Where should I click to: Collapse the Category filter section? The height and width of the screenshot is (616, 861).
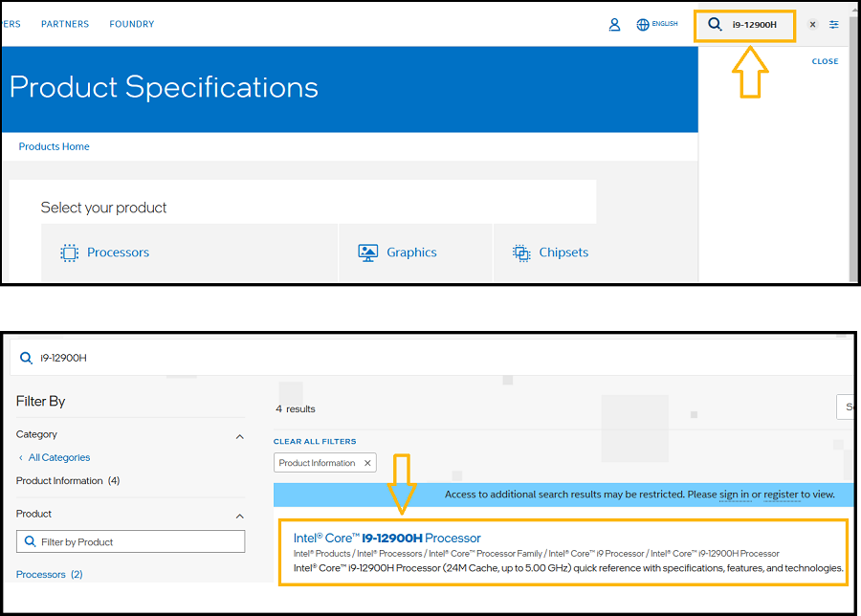pyautogui.click(x=239, y=436)
